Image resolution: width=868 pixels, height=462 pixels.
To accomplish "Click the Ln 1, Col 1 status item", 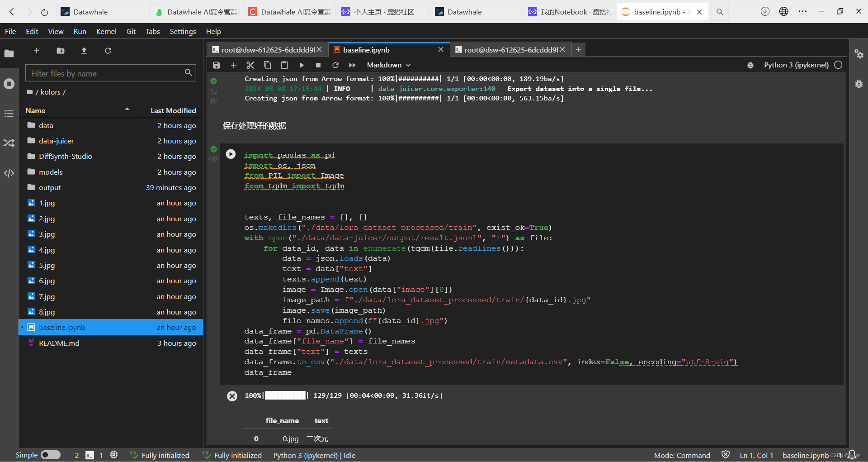I will tap(756, 455).
